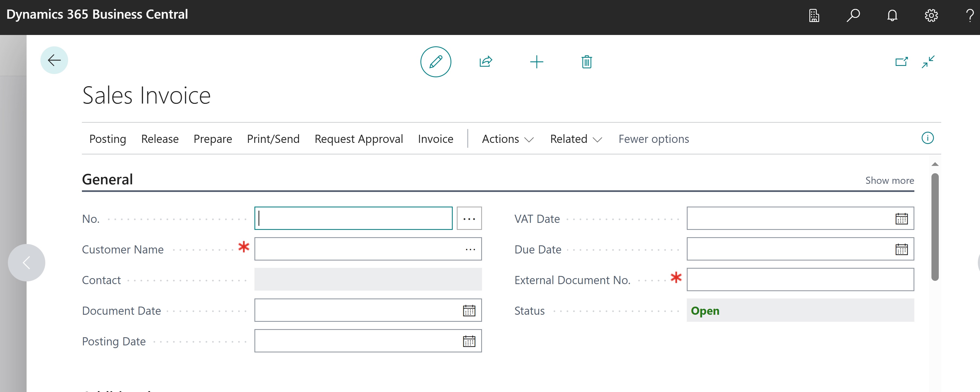Click Fewer options
Image resolution: width=980 pixels, height=392 pixels.
click(654, 139)
